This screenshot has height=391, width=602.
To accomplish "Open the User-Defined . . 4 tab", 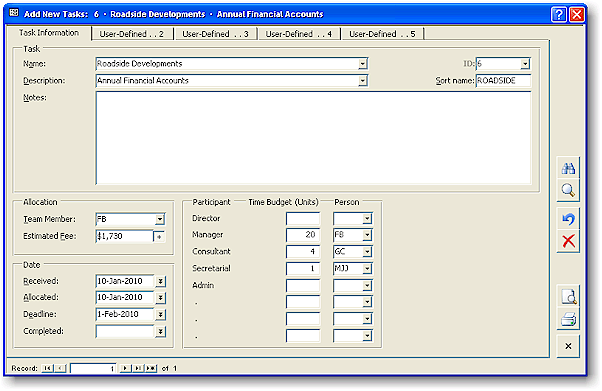I will (298, 34).
